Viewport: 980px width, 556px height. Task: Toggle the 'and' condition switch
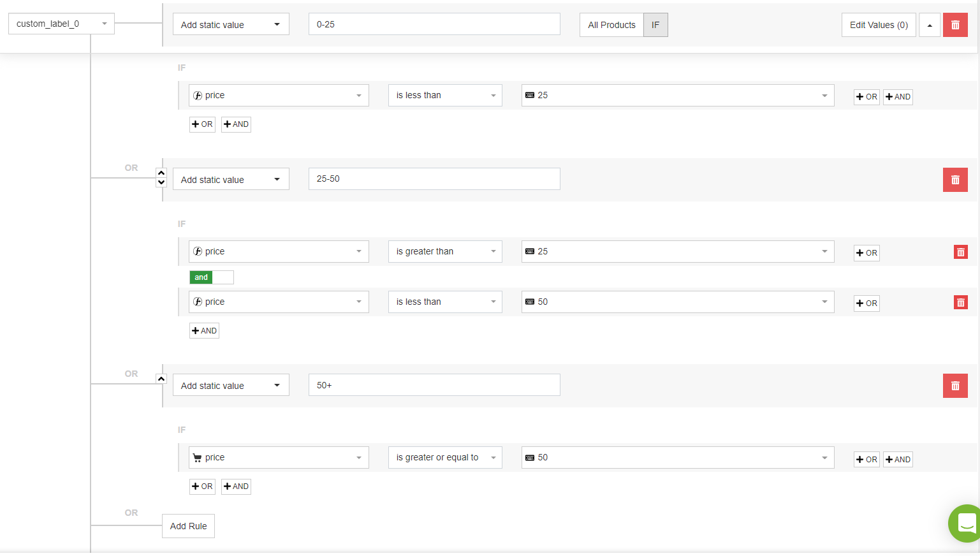click(212, 277)
